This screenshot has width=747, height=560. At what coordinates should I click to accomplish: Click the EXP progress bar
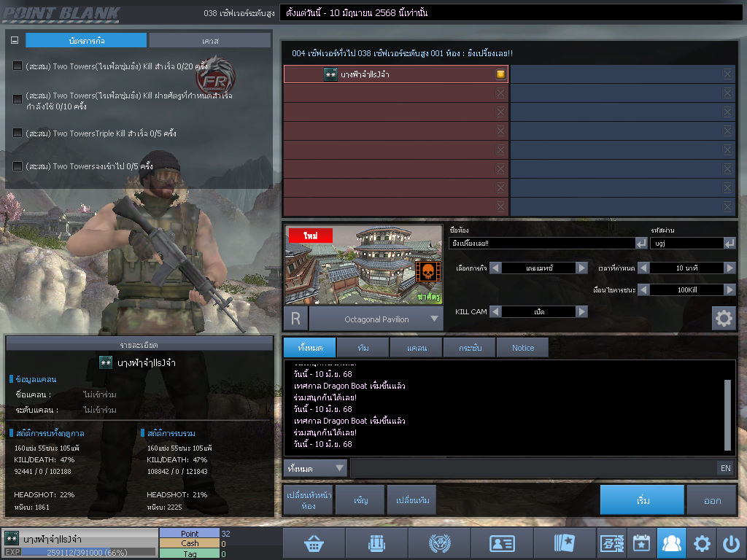point(88,553)
